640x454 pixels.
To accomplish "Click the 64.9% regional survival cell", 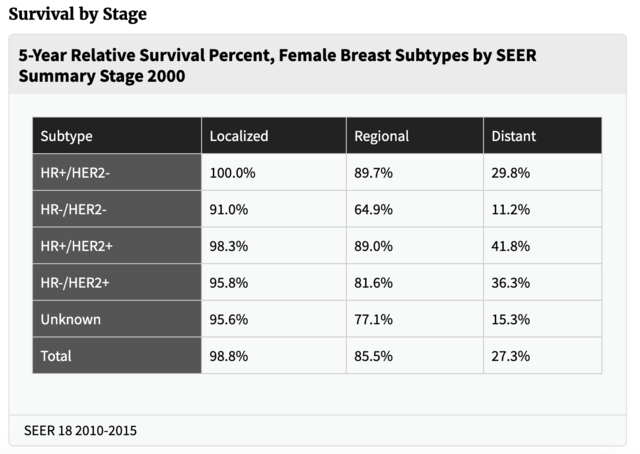I will pos(415,209).
